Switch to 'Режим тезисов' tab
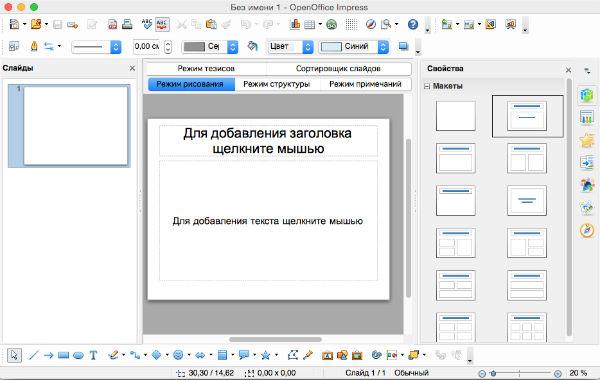Image resolution: width=600 pixels, height=380 pixels. 206,68
